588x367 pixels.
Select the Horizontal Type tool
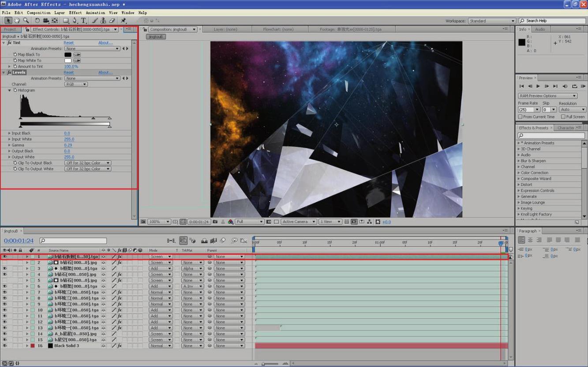tap(83, 21)
